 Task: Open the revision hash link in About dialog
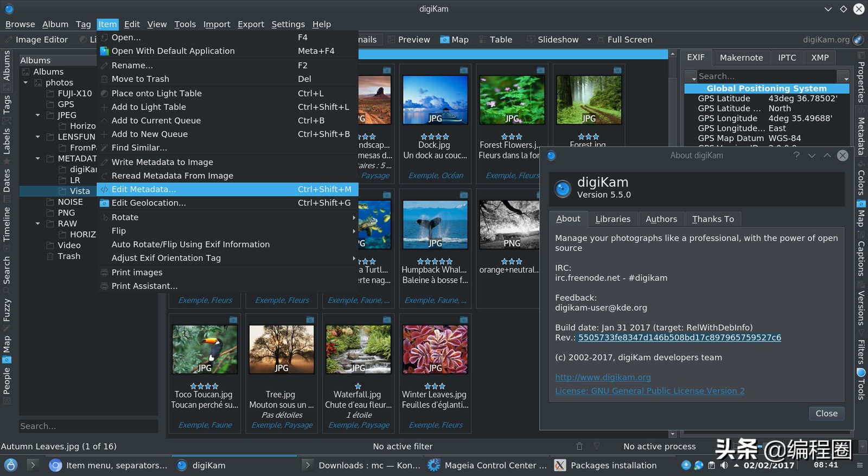pos(679,338)
